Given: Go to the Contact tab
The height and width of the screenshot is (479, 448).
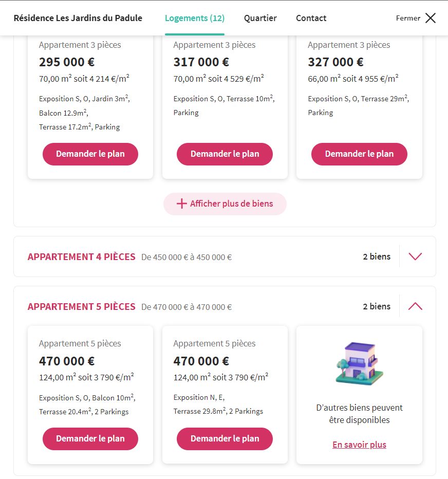Looking at the screenshot, I should pyautogui.click(x=311, y=18).
